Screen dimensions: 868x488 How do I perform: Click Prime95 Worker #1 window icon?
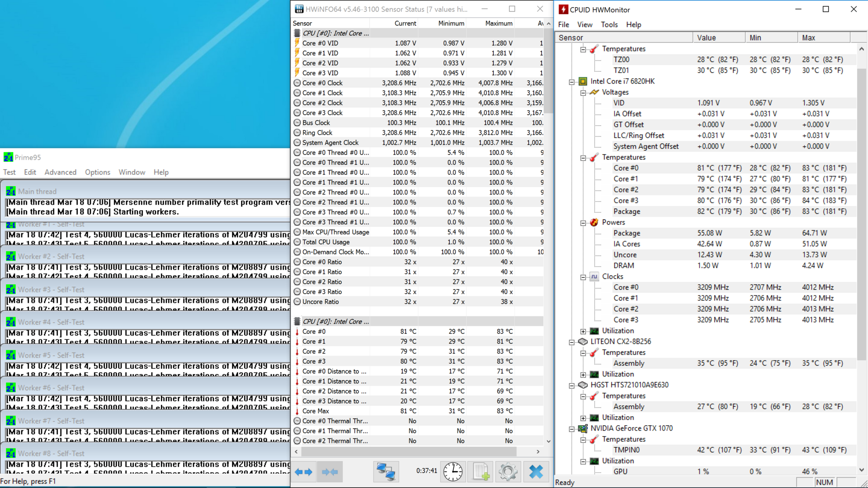pyautogui.click(x=11, y=225)
